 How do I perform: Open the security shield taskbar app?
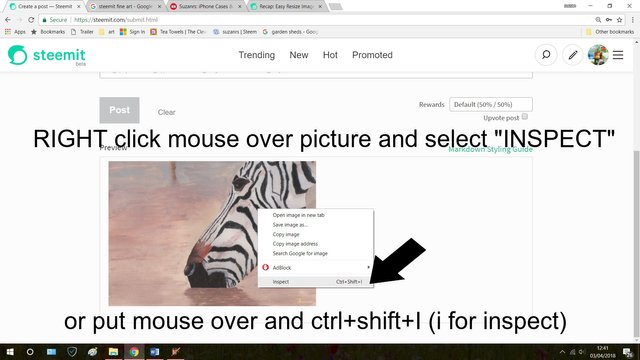tap(72, 352)
